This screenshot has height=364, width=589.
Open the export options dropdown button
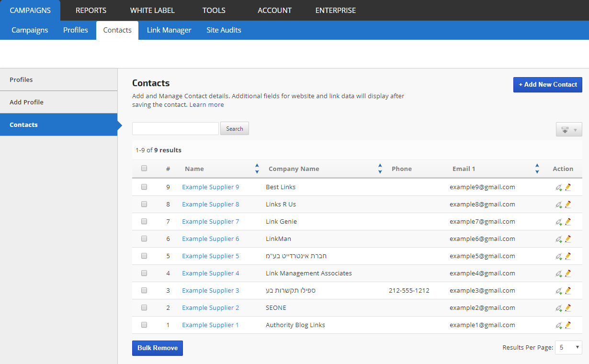569,130
